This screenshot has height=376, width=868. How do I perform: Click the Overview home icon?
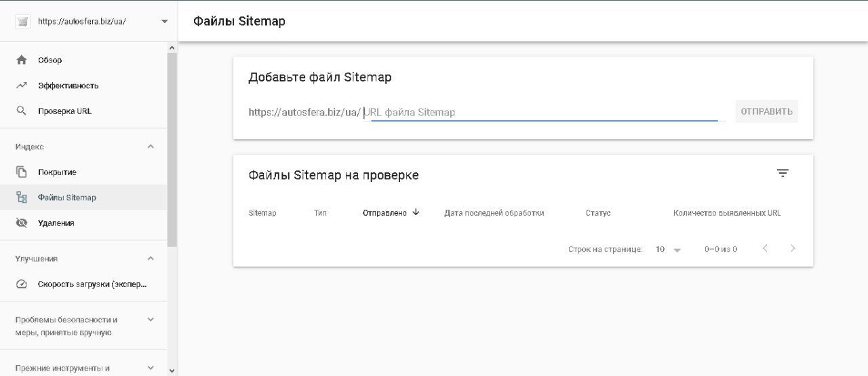pos(22,60)
